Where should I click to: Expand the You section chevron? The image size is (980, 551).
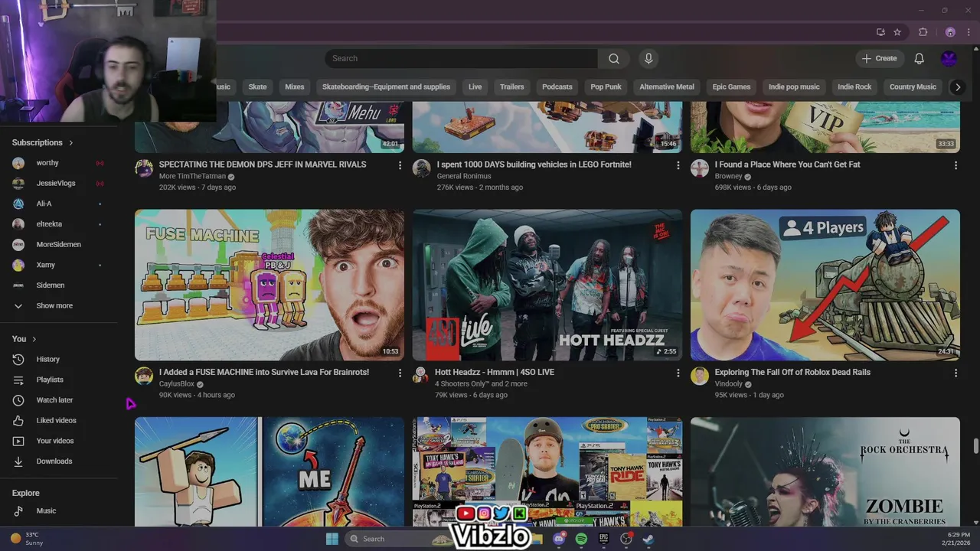pyautogui.click(x=34, y=339)
